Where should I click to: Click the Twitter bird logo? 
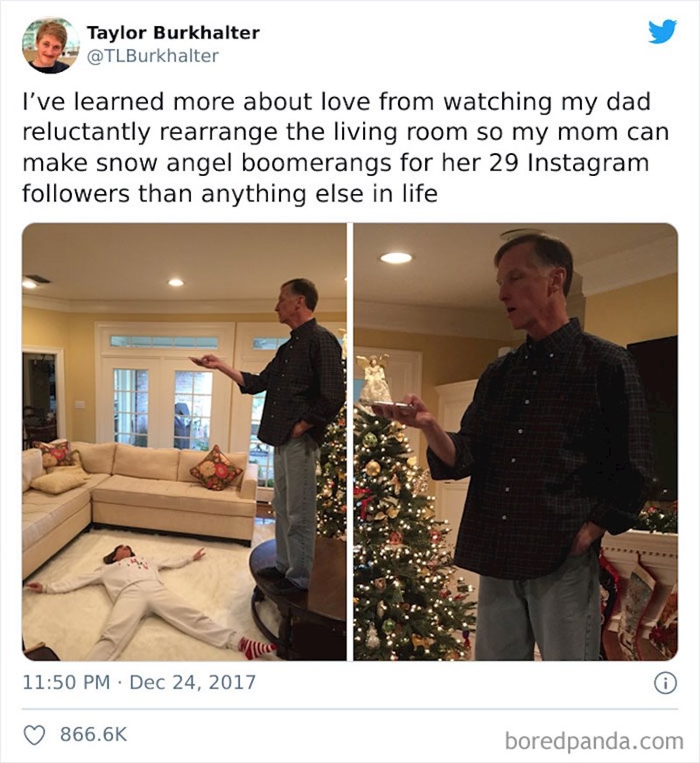tap(662, 31)
